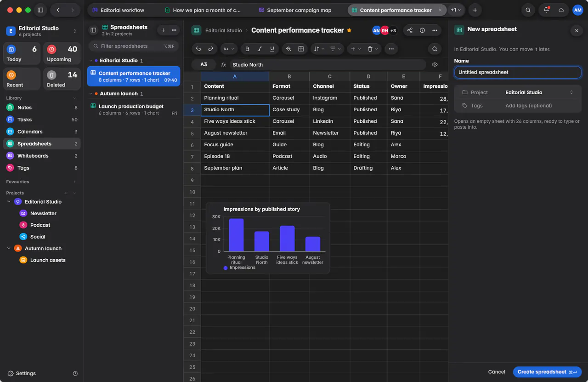The height and width of the screenshot is (382, 588).
Task: Open the delete trash dropdown
Action: (x=373, y=49)
